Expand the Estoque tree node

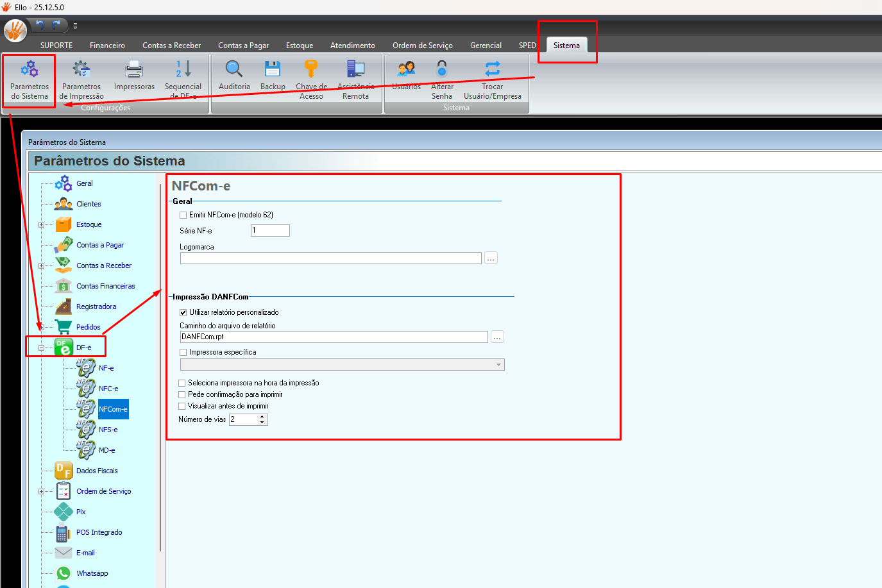[x=42, y=225]
